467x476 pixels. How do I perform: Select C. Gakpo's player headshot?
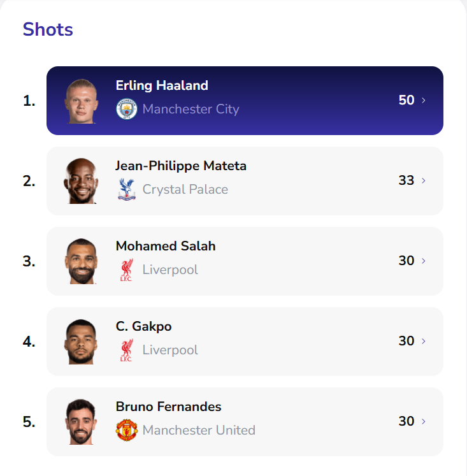pos(81,342)
